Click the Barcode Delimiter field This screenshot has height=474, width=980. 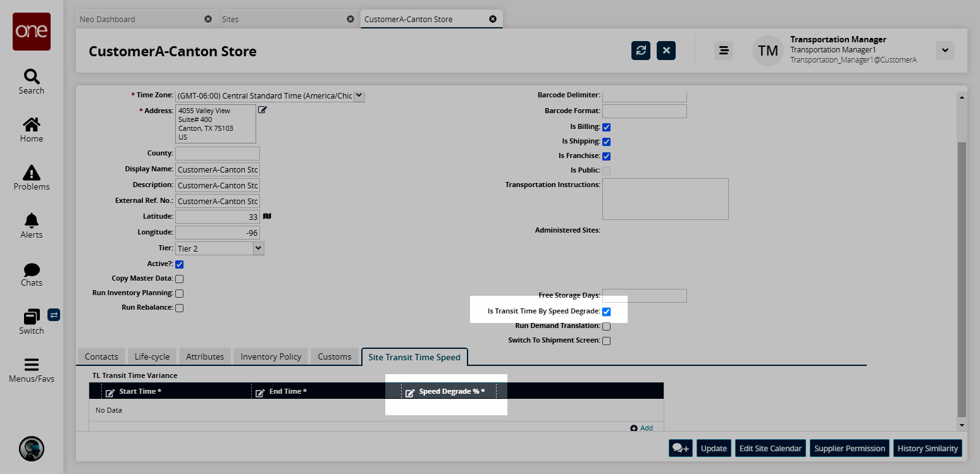pyautogui.click(x=645, y=95)
